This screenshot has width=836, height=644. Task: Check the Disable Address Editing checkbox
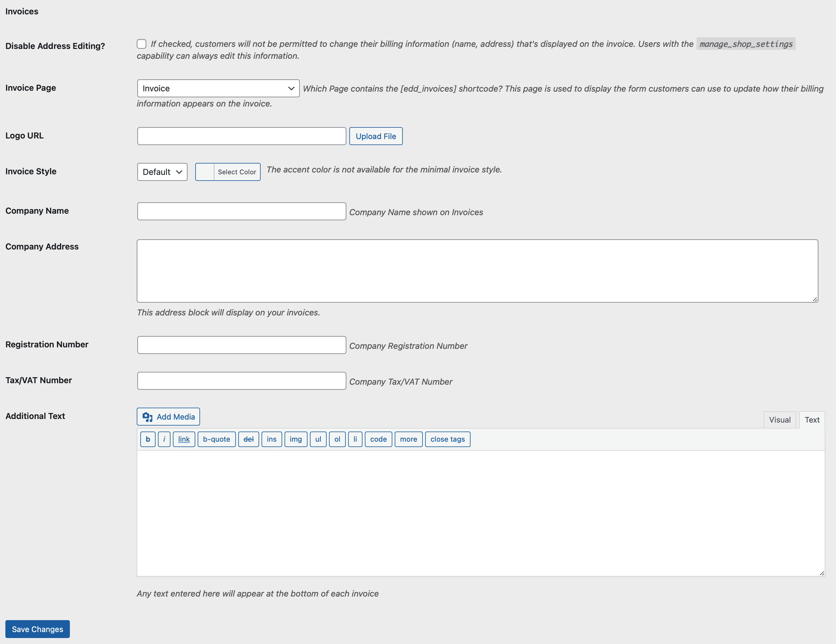[141, 44]
